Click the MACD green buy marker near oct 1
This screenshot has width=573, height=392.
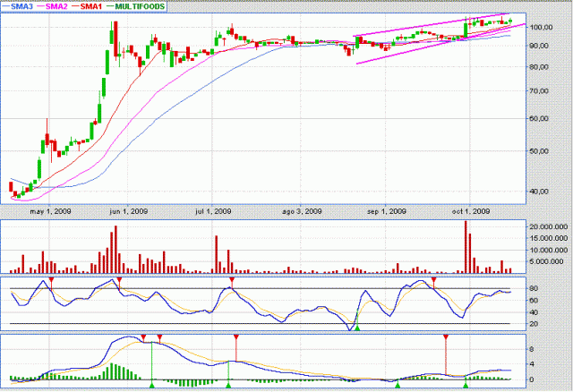[466, 385]
